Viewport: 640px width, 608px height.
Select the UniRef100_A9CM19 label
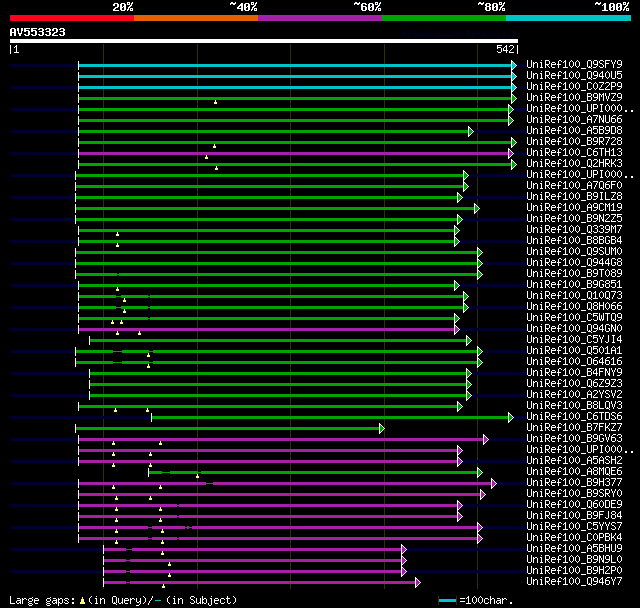tap(574, 208)
